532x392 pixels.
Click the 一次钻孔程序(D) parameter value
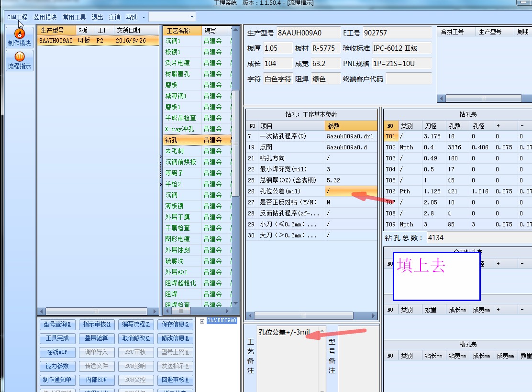(x=351, y=136)
